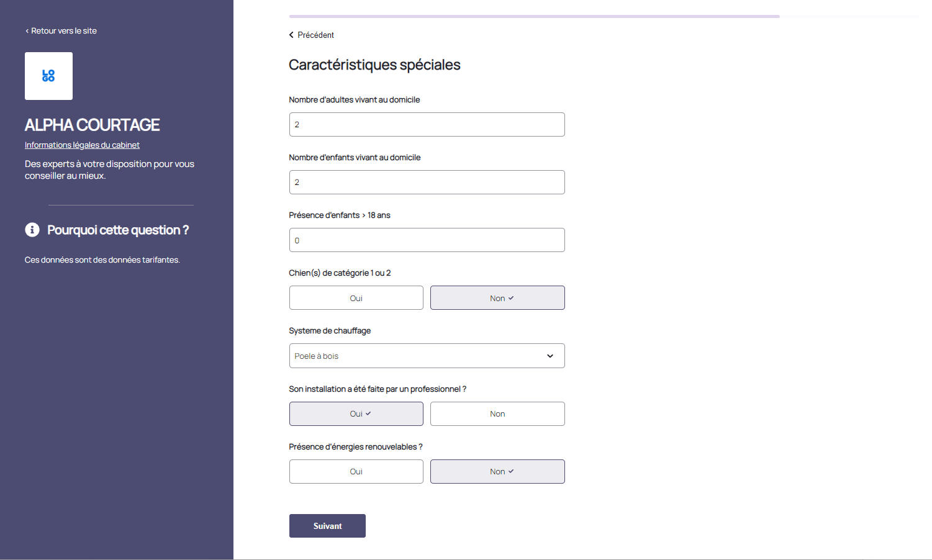The image size is (932, 560).
Task: Focus the Nombre d'enfants input field
Action: 427,182
